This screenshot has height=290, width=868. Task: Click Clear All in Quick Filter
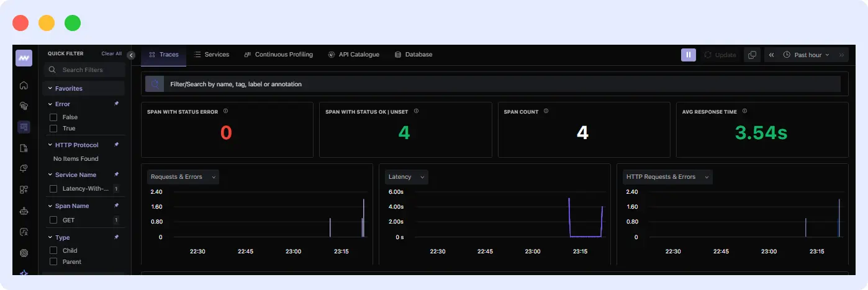click(112, 54)
